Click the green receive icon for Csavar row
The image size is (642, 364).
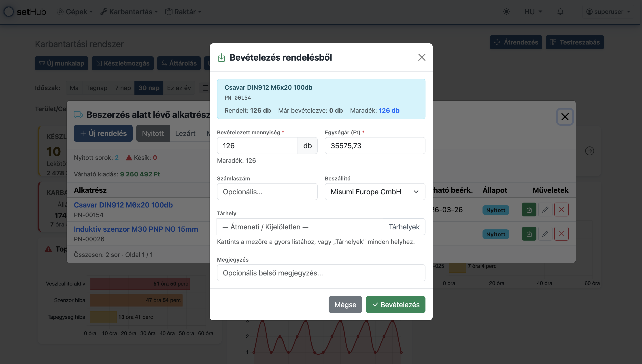[529, 210]
